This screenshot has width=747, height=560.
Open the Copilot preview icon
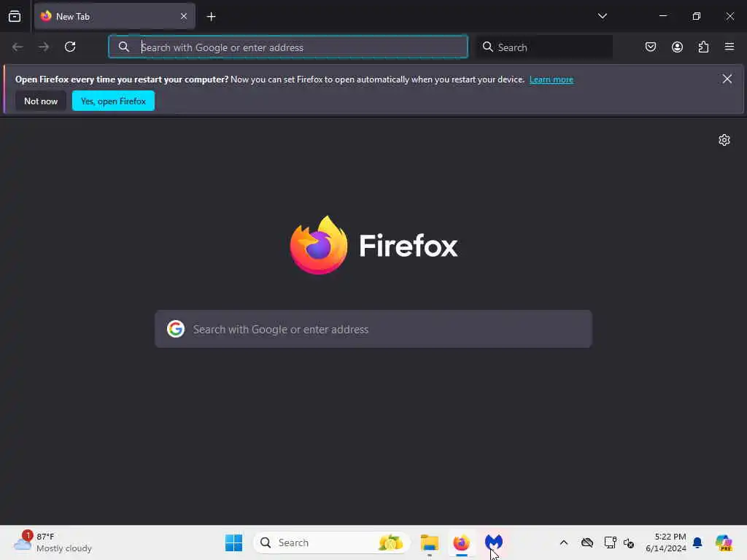(724, 542)
